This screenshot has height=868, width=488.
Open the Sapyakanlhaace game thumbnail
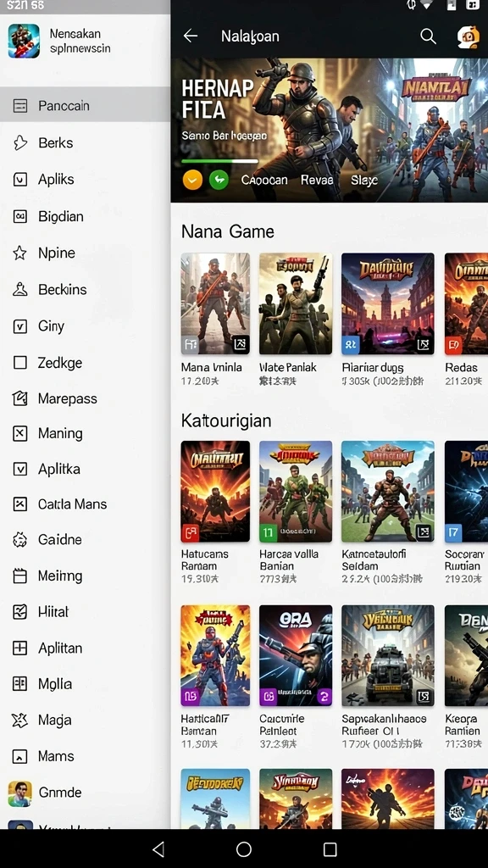point(387,655)
